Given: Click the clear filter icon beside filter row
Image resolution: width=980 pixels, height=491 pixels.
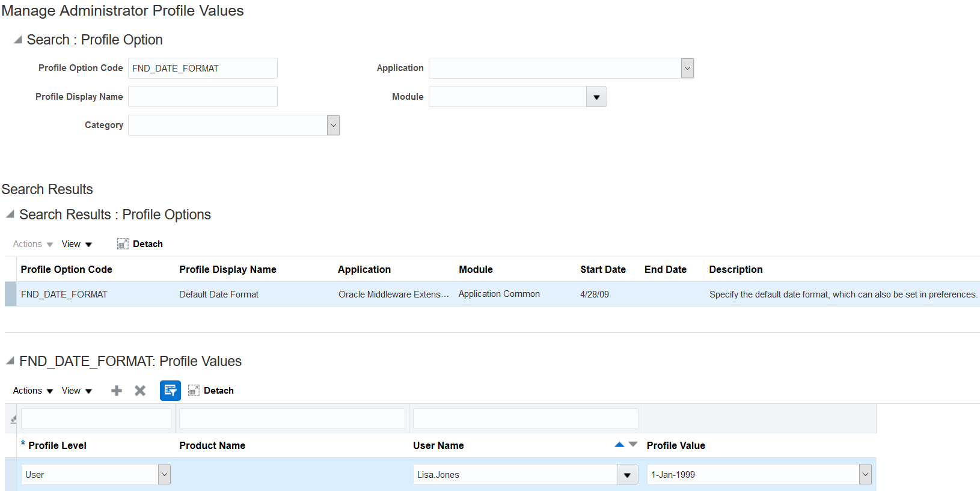Looking at the screenshot, I should pyautogui.click(x=13, y=419).
